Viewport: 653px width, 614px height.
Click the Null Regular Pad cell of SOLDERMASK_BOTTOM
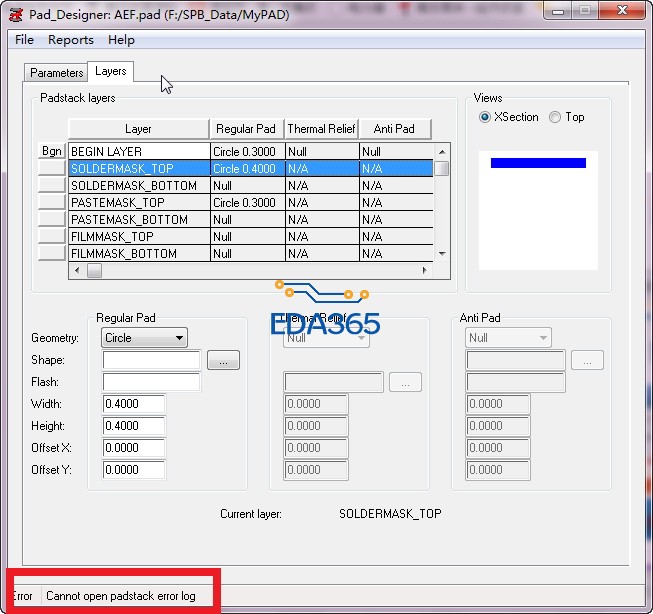pyautogui.click(x=247, y=186)
